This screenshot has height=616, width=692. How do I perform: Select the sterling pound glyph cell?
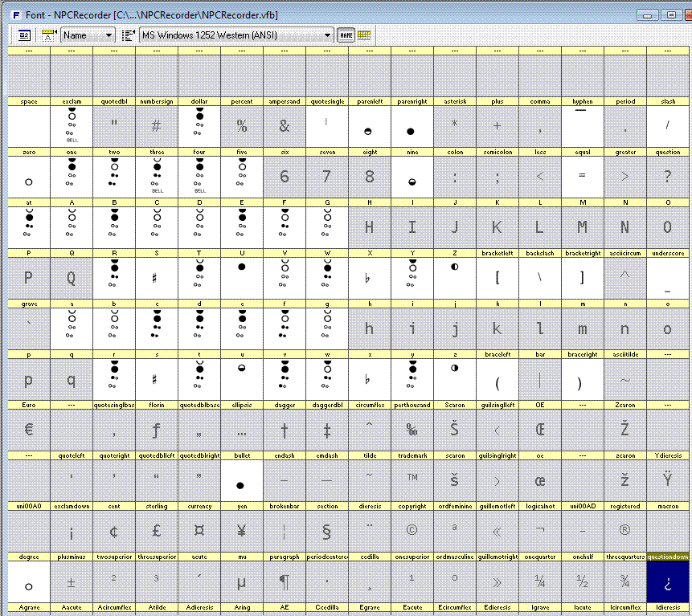coord(157,531)
